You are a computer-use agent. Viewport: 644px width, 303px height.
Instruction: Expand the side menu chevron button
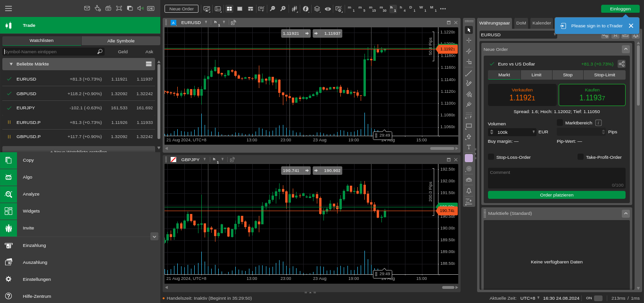[x=154, y=236]
